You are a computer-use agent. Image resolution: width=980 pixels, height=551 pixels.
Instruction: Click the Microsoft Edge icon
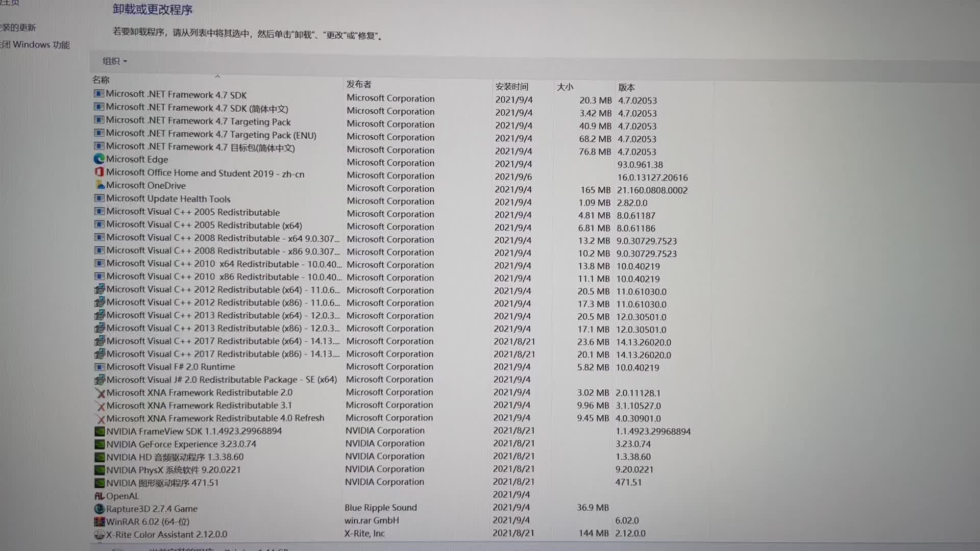pos(99,160)
